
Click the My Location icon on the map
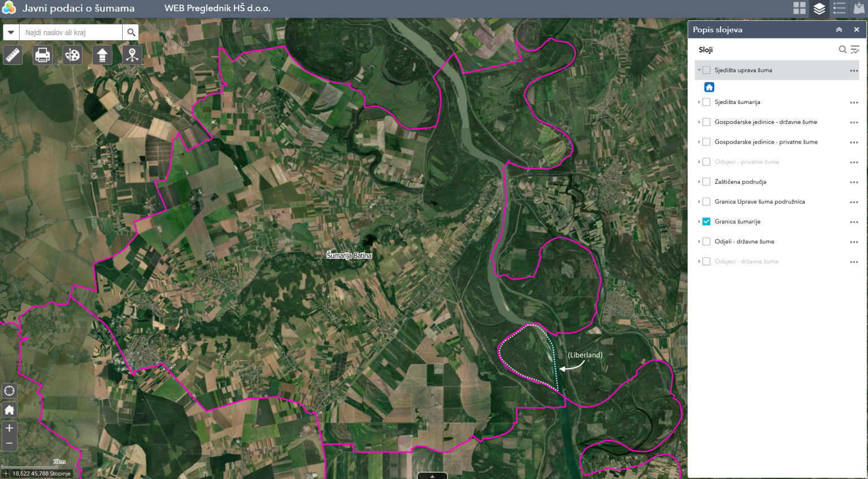click(10, 390)
